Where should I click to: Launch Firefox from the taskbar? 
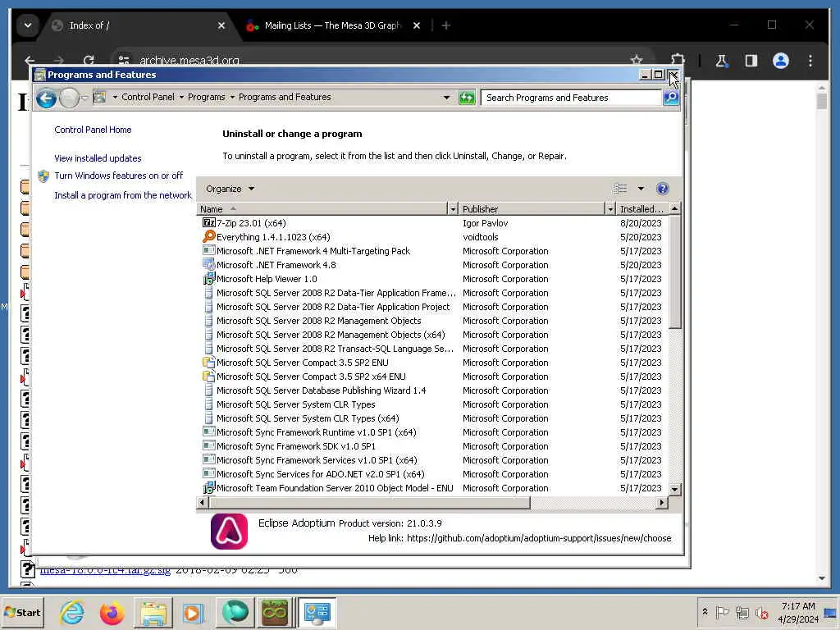point(112,613)
